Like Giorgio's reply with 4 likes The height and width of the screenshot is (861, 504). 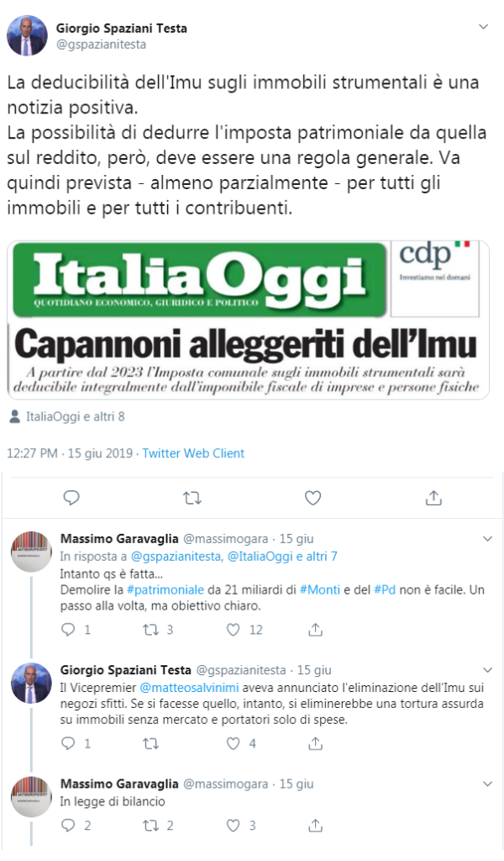(x=234, y=743)
